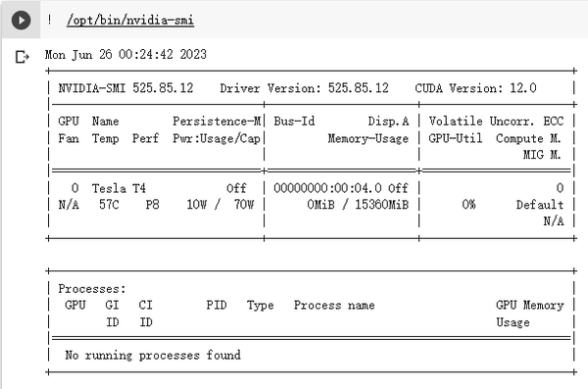Click the Bus-Id column header
The image size is (588, 389).
(294, 122)
